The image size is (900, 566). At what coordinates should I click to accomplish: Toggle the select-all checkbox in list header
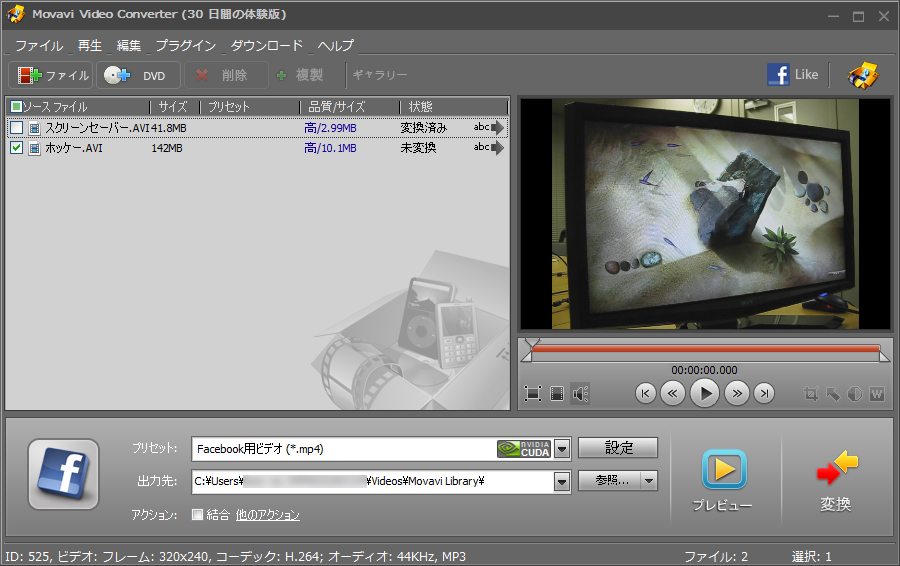tap(16, 106)
